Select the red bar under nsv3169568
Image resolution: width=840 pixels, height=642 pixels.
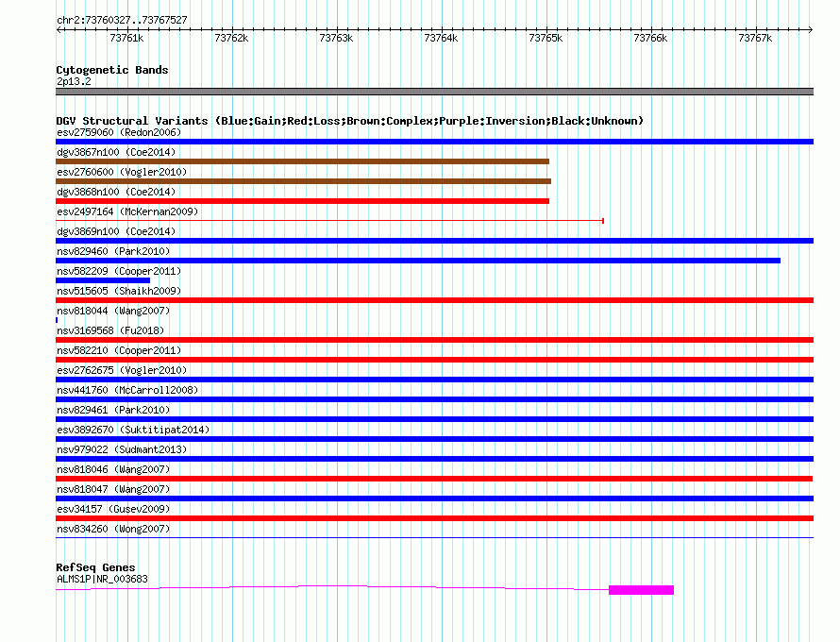434,340
